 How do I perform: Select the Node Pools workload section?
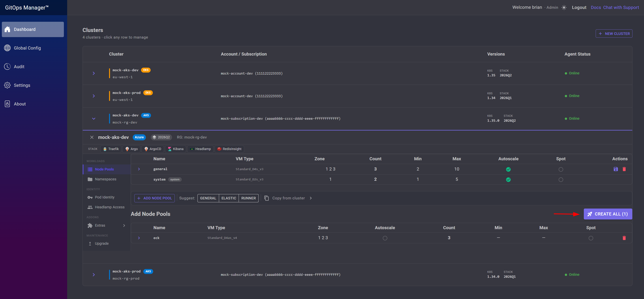(107, 169)
